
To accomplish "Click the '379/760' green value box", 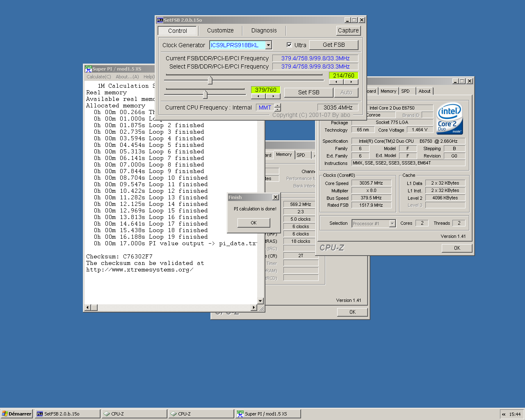I will pyautogui.click(x=265, y=90).
